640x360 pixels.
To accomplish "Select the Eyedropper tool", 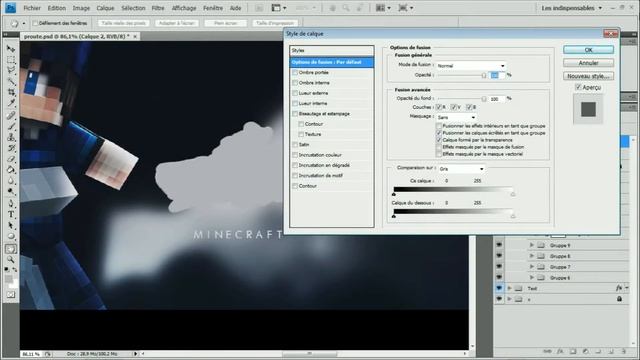I will [x=11, y=103].
